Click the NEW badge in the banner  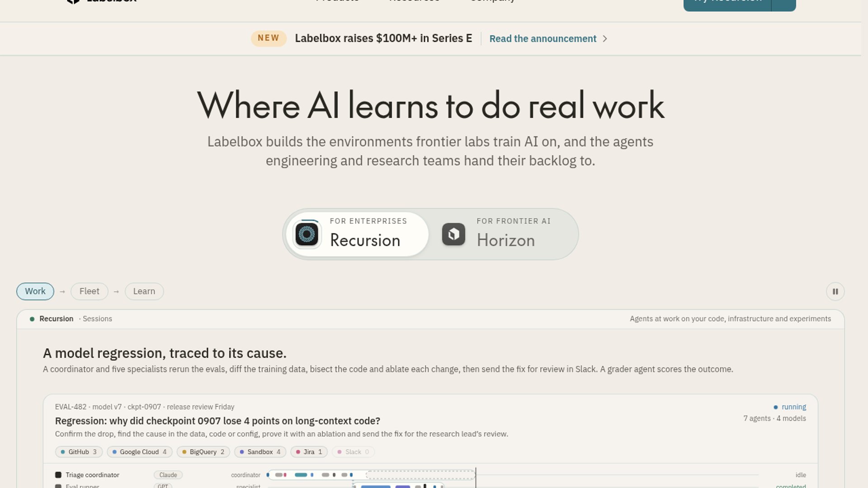point(269,38)
